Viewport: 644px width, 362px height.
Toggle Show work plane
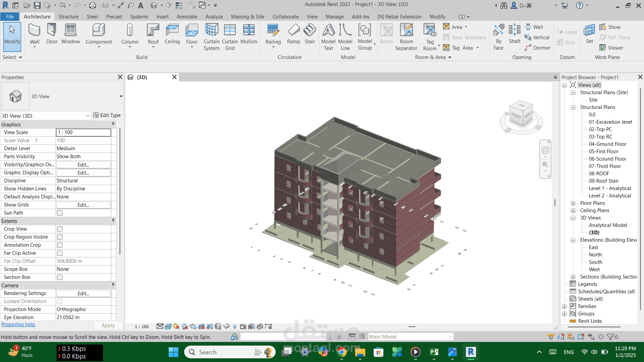pos(610,27)
